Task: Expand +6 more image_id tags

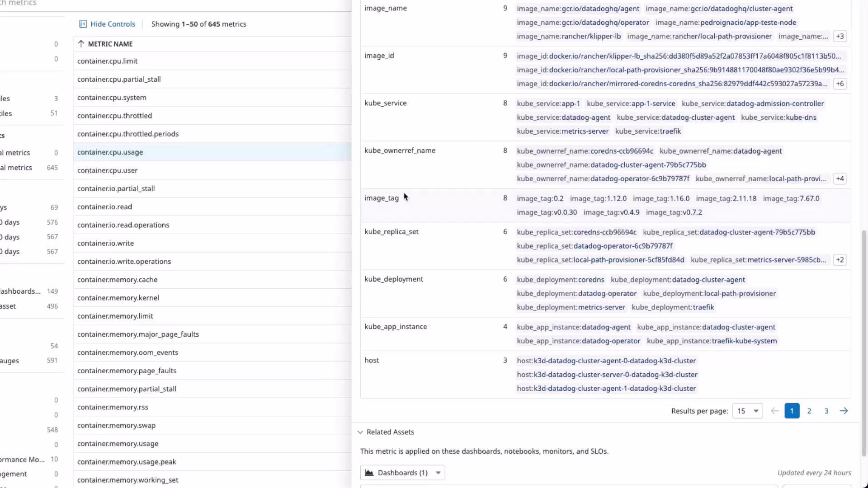Action: 840,84
